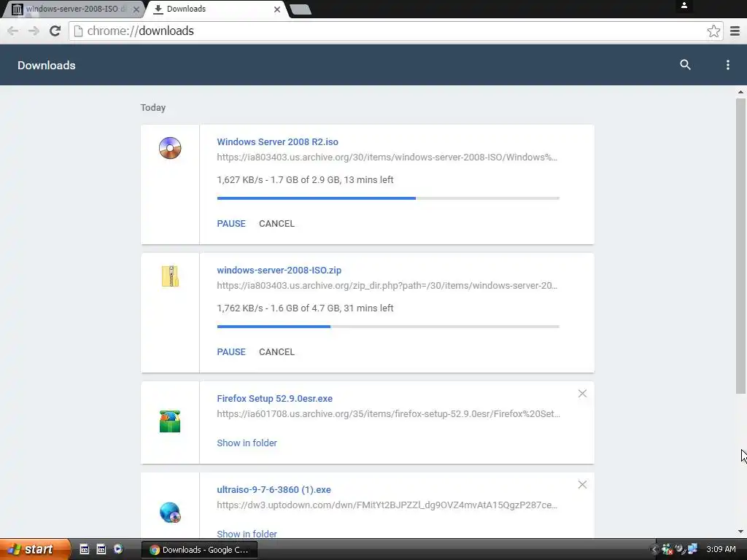Click the windows-server-2008-ISO.zip archive icon
The height and width of the screenshot is (560, 747).
(170, 276)
